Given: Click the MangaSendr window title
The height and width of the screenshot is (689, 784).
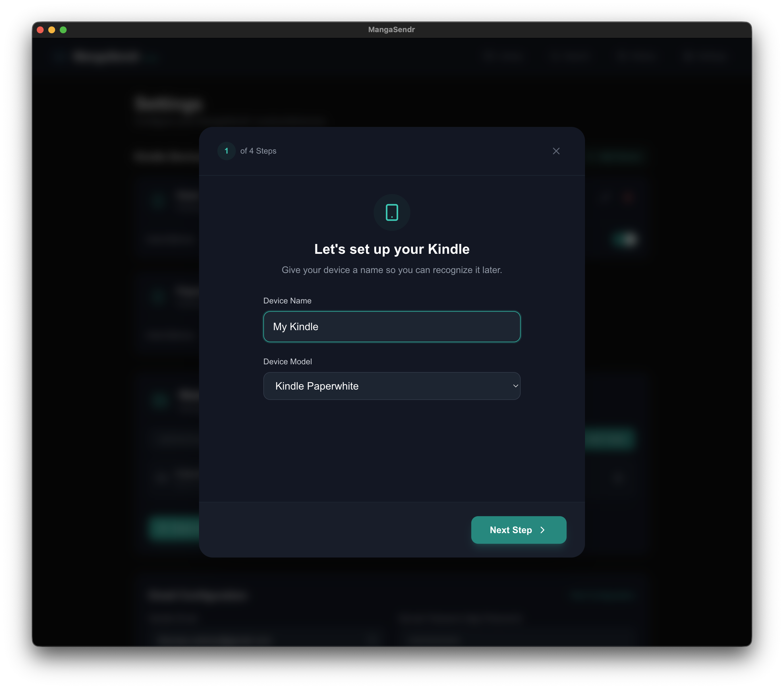Looking at the screenshot, I should coord(391,30).
